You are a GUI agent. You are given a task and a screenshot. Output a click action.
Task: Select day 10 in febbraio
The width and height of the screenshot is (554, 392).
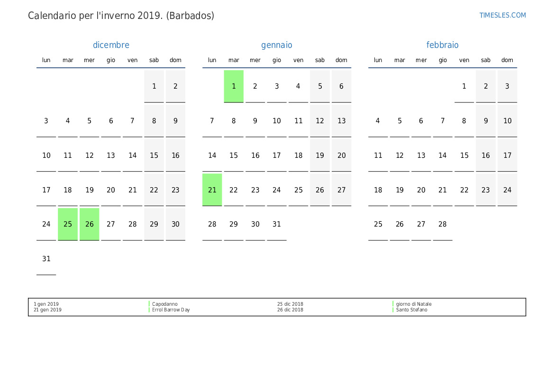pos(508,121)
